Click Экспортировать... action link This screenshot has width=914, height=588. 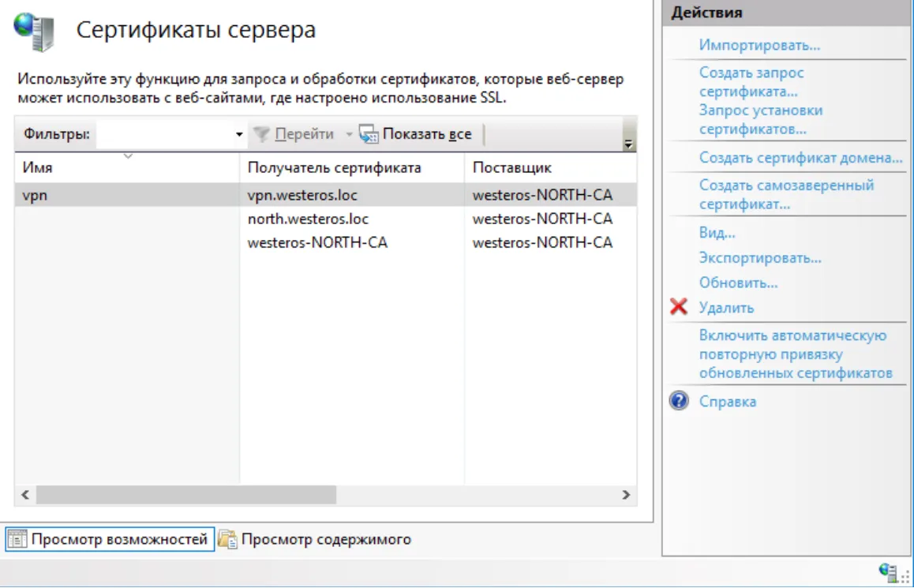(760, 257)
